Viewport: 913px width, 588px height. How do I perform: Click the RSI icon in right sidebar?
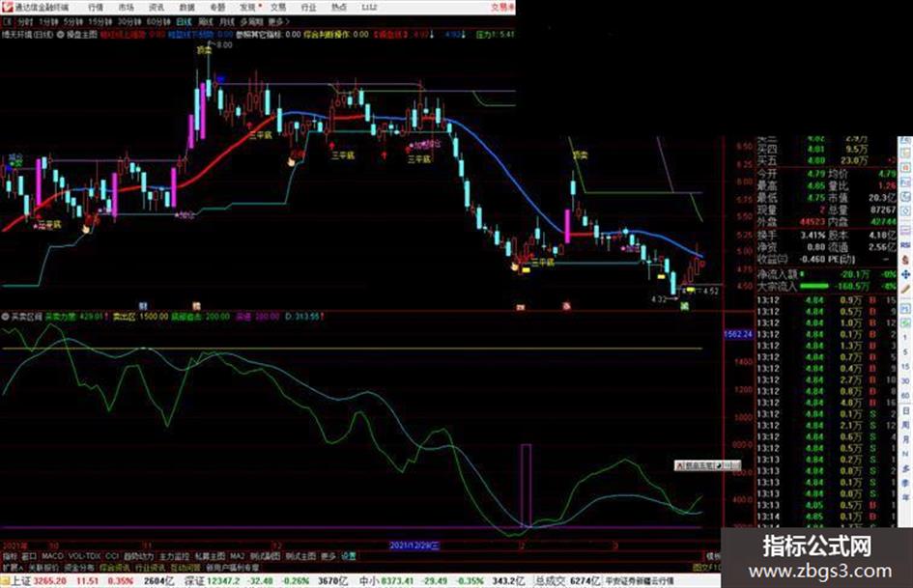point(905,244)
